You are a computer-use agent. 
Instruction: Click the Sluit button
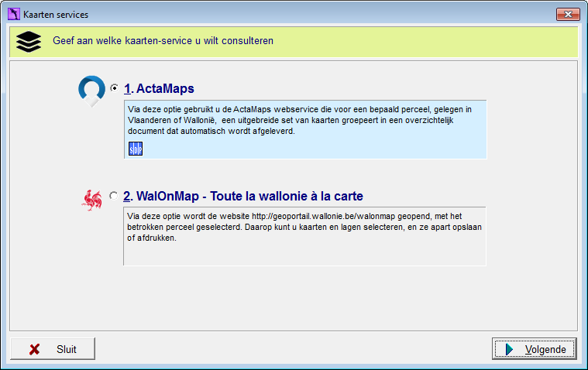click(53, 349)
